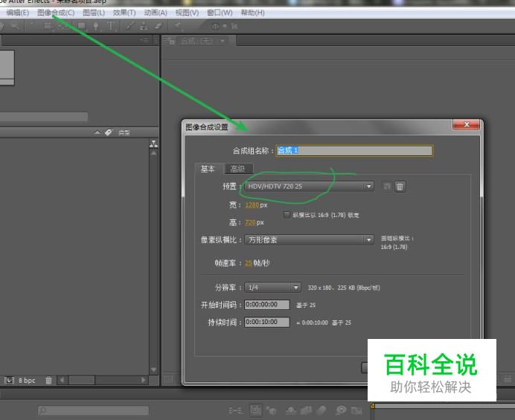Open the 图层(L) menu
The width and height of the screenshot is (515, 420).
click(94, 13)
